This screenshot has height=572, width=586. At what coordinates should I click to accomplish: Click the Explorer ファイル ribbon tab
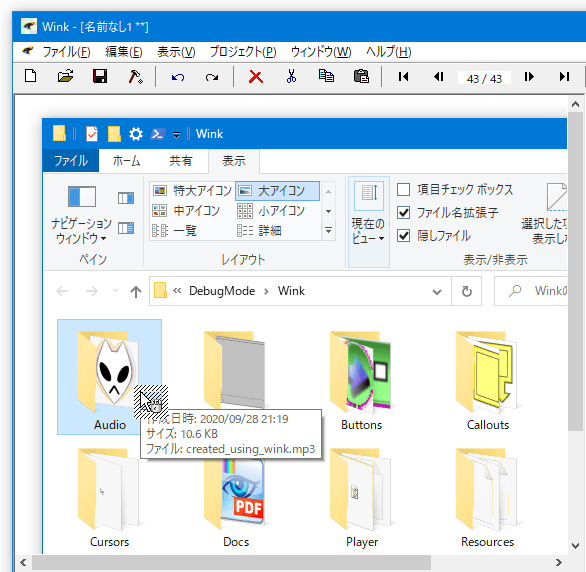point(71,161)
